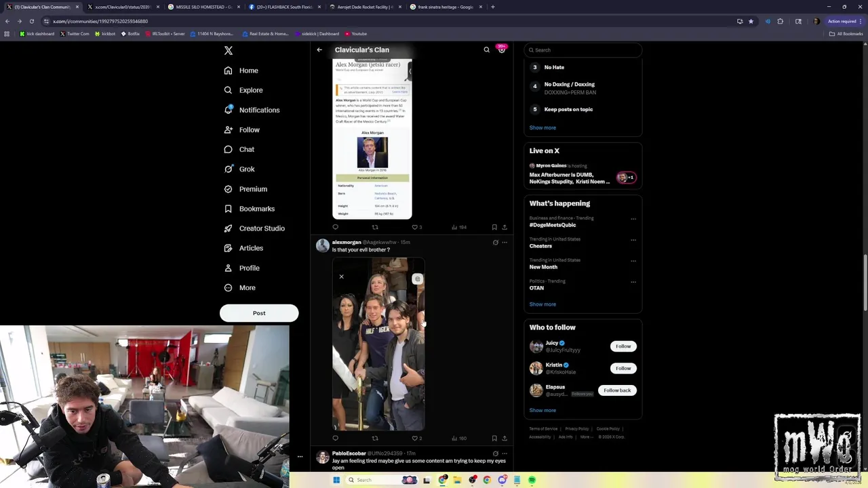Open the More menu in sidebar
The height and width of the screenshot is (488, 868).
pos(239,287)
